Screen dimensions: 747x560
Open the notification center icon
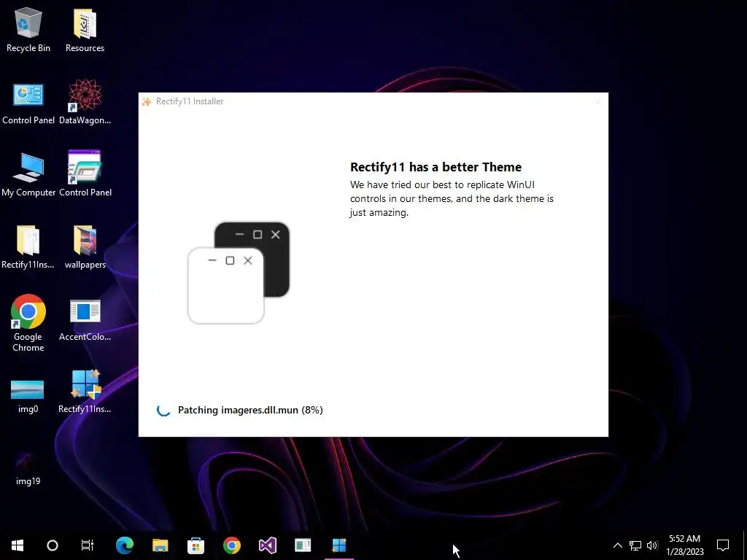(x=723, y=545)
